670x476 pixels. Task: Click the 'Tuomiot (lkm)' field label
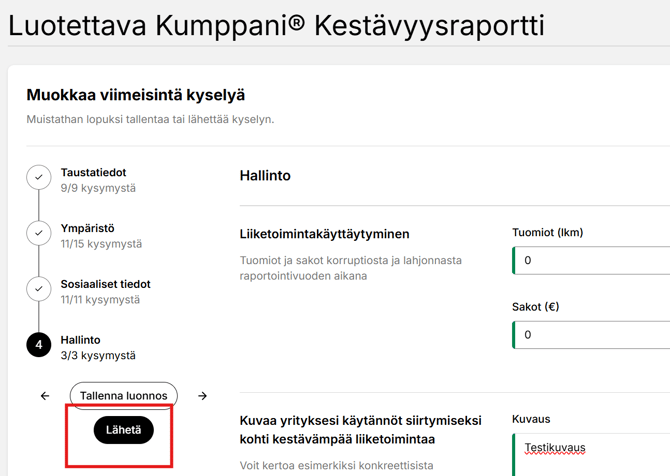pyautogui.click(x=547, y=232)
